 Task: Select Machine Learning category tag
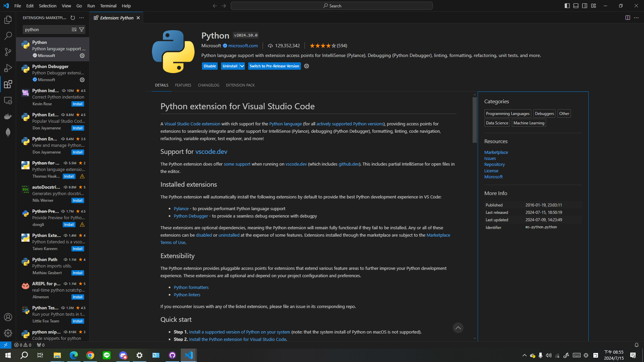coord(529,123)
